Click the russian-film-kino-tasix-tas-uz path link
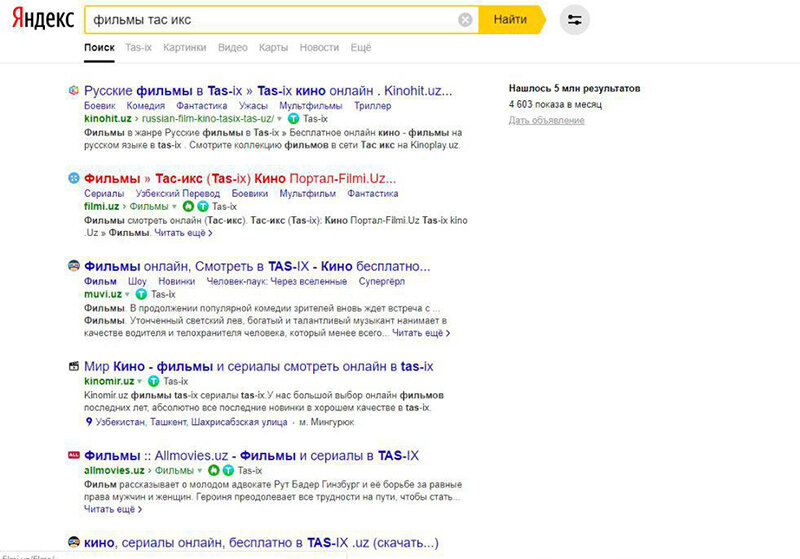 (208, 119)
